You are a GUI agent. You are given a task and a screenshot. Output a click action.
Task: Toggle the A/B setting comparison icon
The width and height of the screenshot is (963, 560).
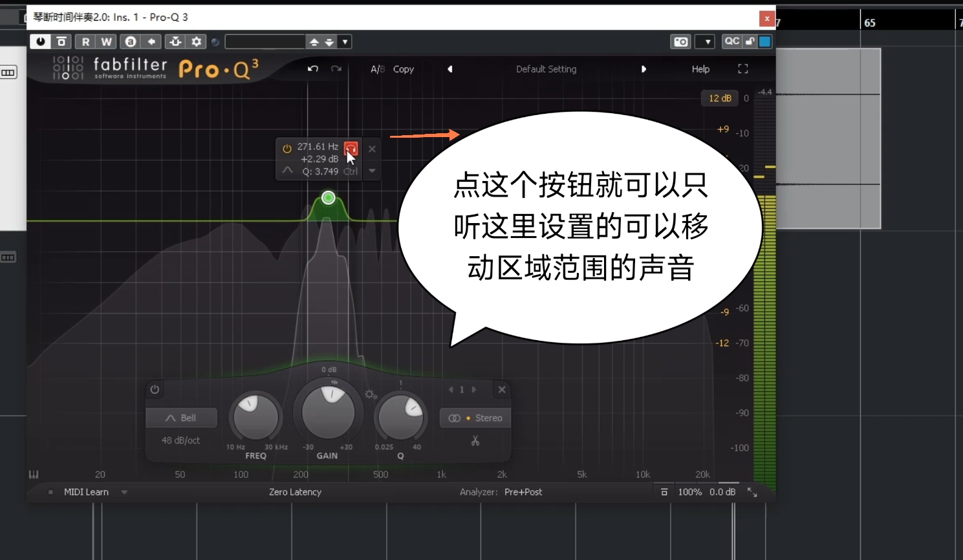(x=131, y=41)
